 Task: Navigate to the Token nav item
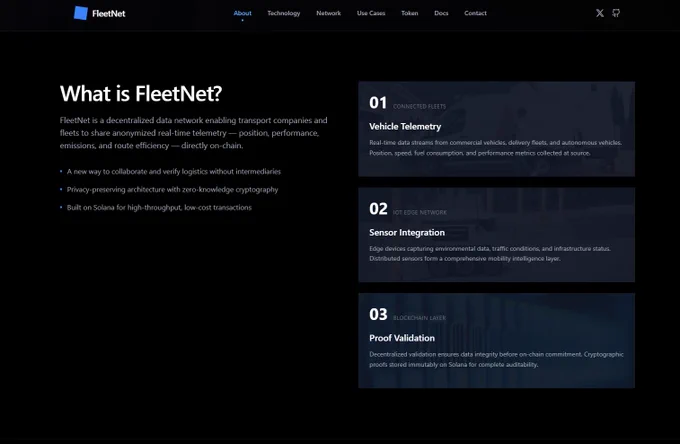(409, 13)
